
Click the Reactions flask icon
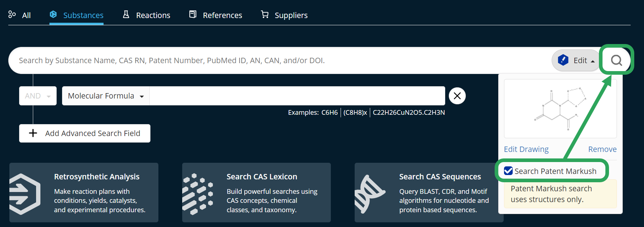coord(126,14)
